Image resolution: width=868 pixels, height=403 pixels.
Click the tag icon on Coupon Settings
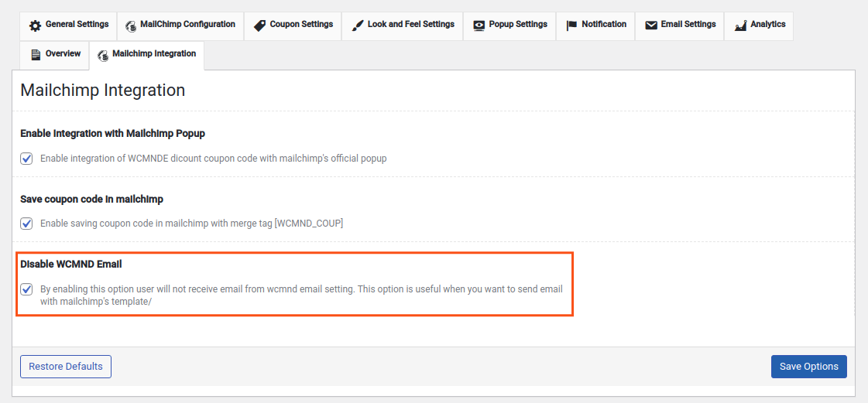[x=259, y=26]
